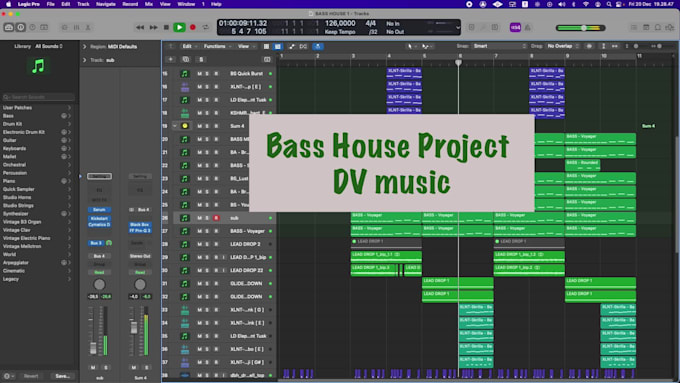The image size is (680, 383).
Task: Open the Editors scissors button
Action: pyautogui.click(x=88, y=27)
